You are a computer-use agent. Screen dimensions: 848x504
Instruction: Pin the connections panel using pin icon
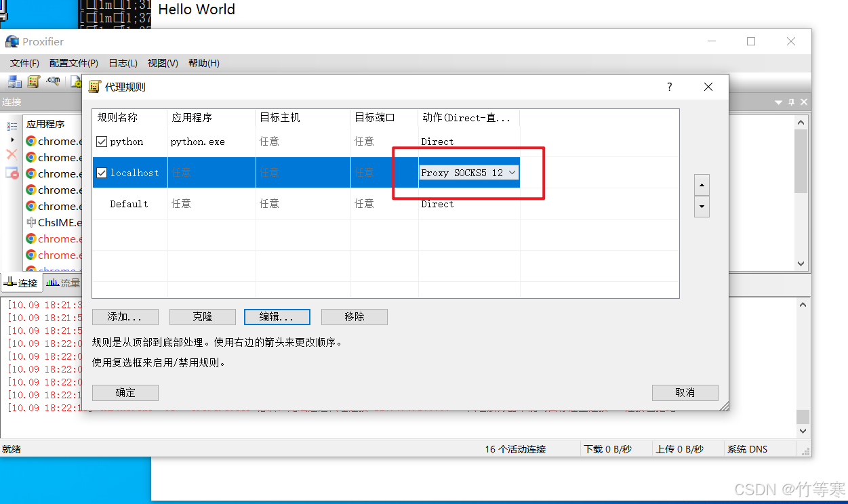(x=791, y=102)
